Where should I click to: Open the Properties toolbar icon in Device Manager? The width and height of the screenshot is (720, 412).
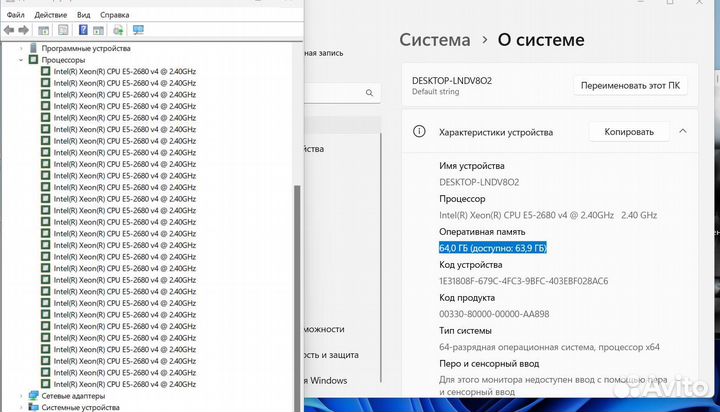coord(63,30)
